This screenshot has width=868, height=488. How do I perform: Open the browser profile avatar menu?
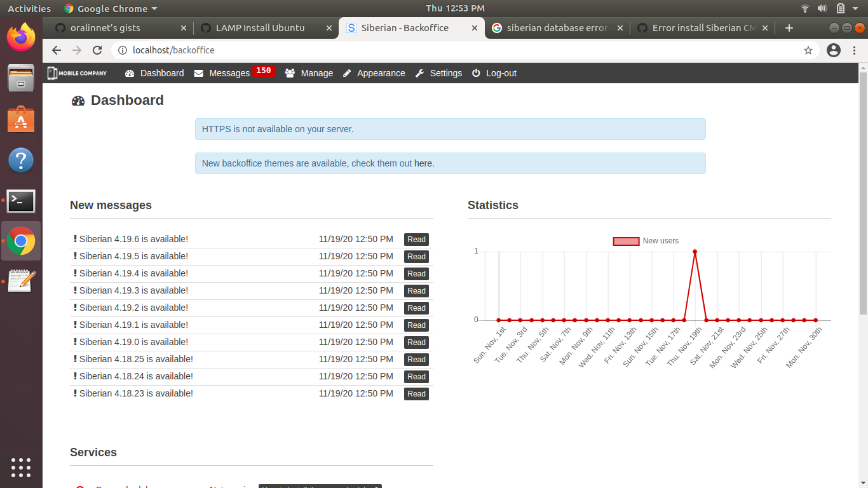coord(833,50)
